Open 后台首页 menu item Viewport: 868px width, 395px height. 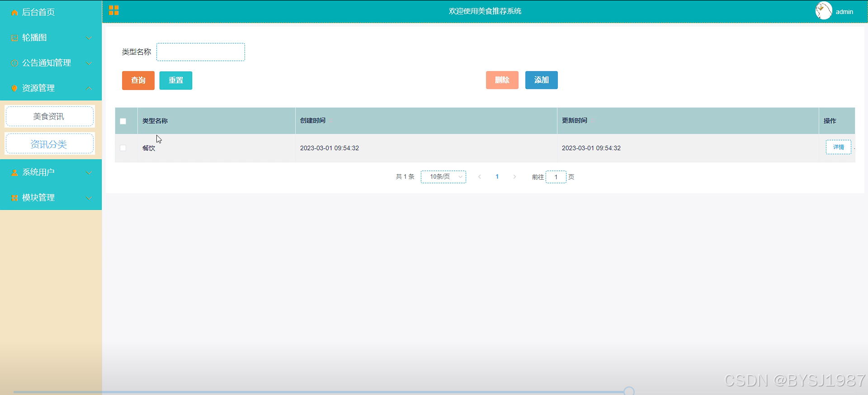click(51, 12)
